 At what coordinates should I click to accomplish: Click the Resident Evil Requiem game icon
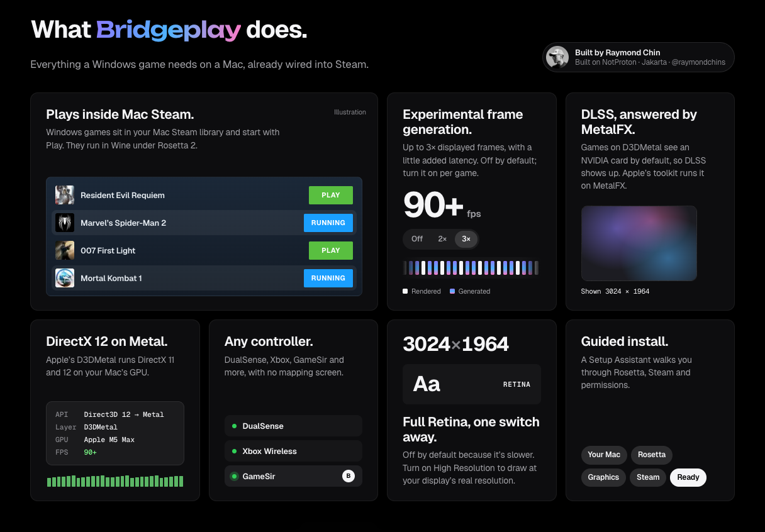coord(65,195)
